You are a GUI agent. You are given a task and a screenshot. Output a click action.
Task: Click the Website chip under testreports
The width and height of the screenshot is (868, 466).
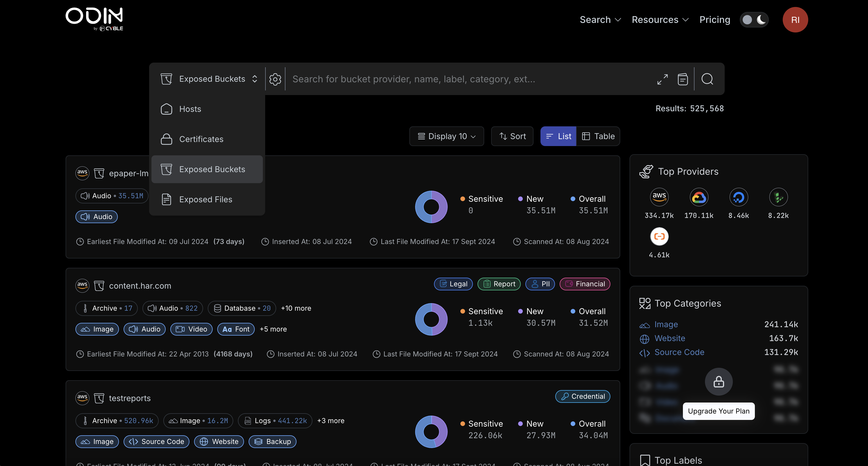click(219, 441)
